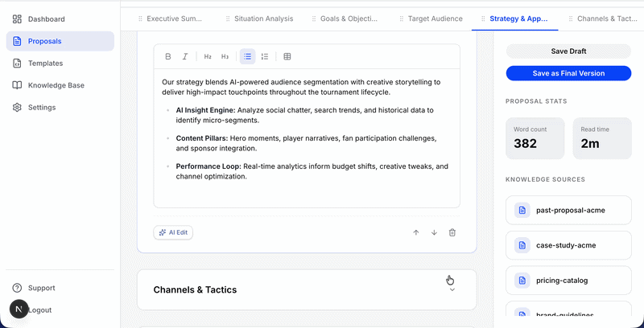Click the Strategy & Approach tab grip handle
This screenshot has height=328, width=644.
tap(484, 18)
